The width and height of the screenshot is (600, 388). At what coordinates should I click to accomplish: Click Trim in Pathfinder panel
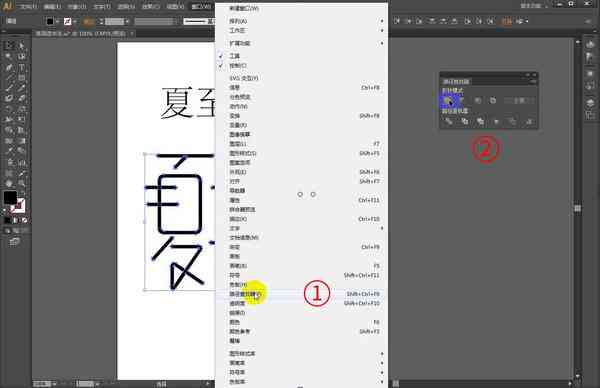click(465, 122)
